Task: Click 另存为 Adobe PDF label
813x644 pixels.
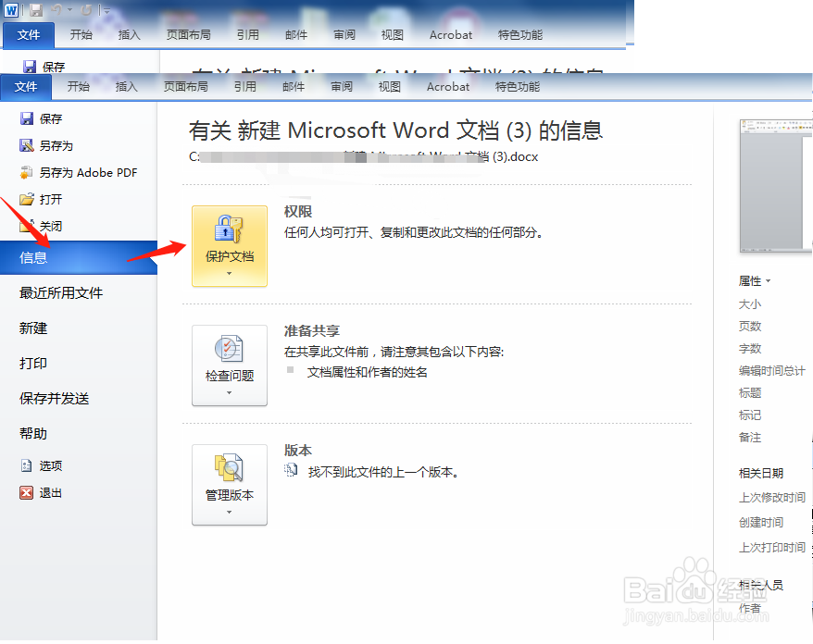Action: point(89,172)
